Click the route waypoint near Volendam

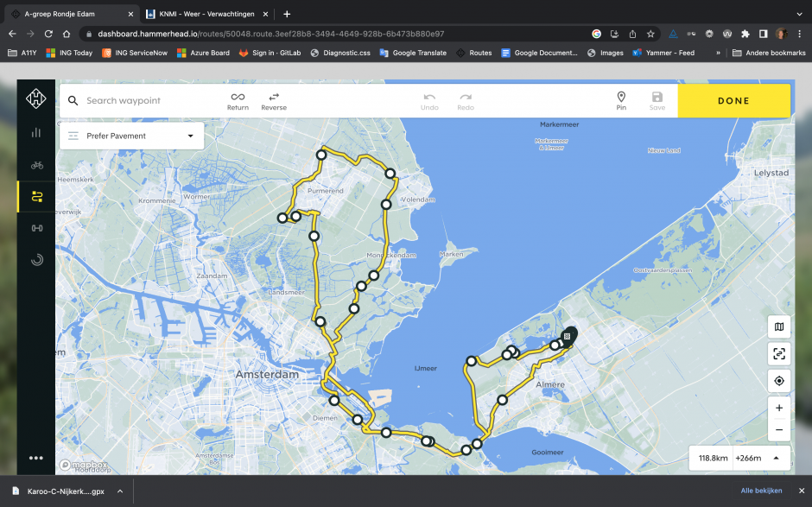tap(386, 205)
